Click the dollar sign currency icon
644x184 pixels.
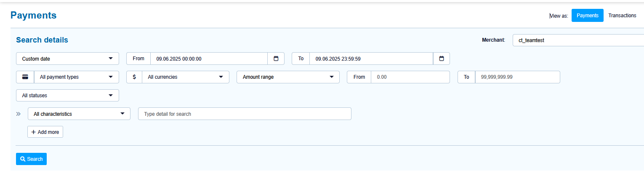134,77
